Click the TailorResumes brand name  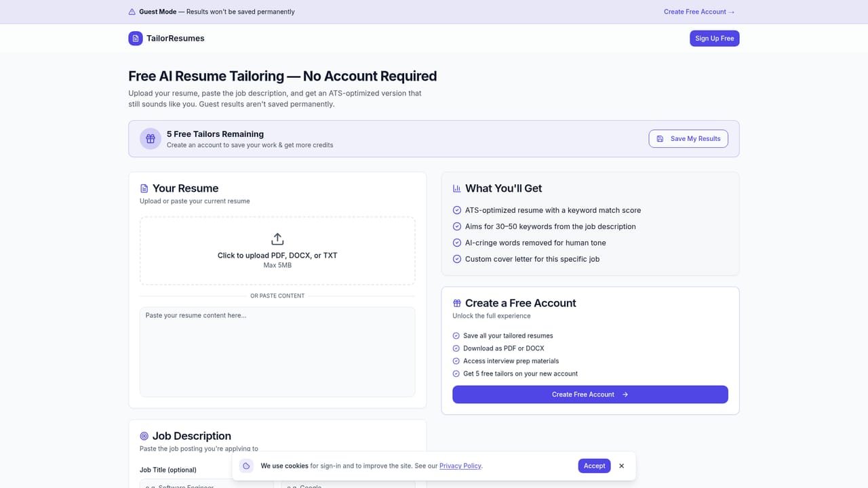[x=176, y=38]
